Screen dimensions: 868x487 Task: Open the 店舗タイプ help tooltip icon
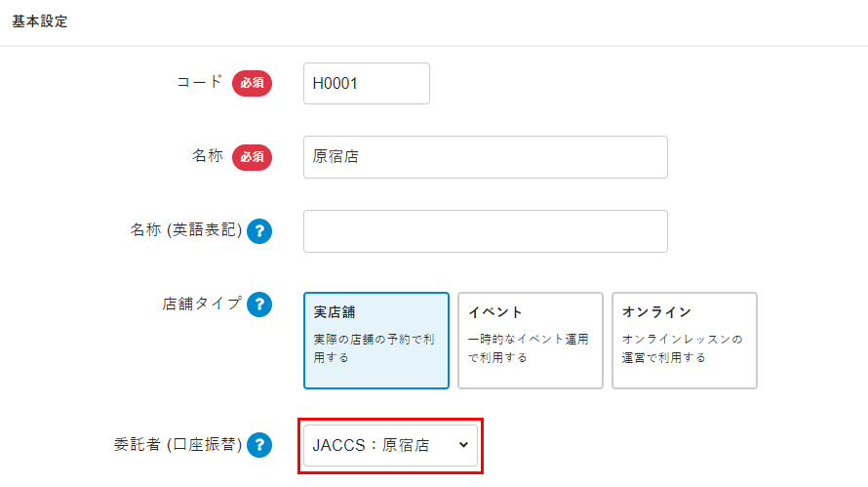[x=259, y=304]
